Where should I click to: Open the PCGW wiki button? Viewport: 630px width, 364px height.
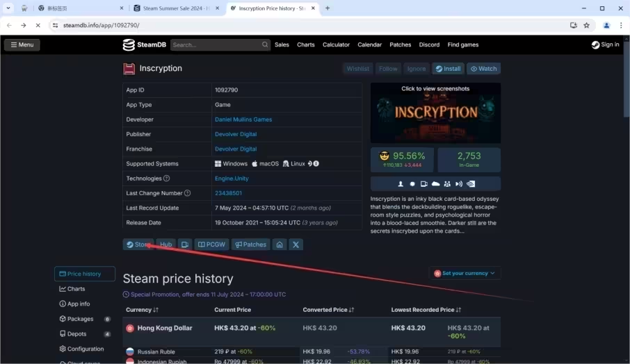coord(212,245)
